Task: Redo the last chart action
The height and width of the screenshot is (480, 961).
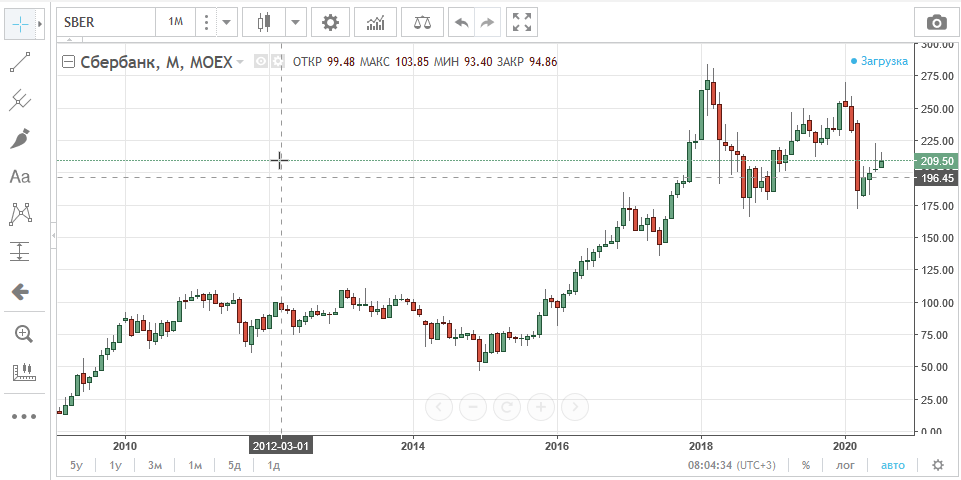Action: tap(487, 23)
